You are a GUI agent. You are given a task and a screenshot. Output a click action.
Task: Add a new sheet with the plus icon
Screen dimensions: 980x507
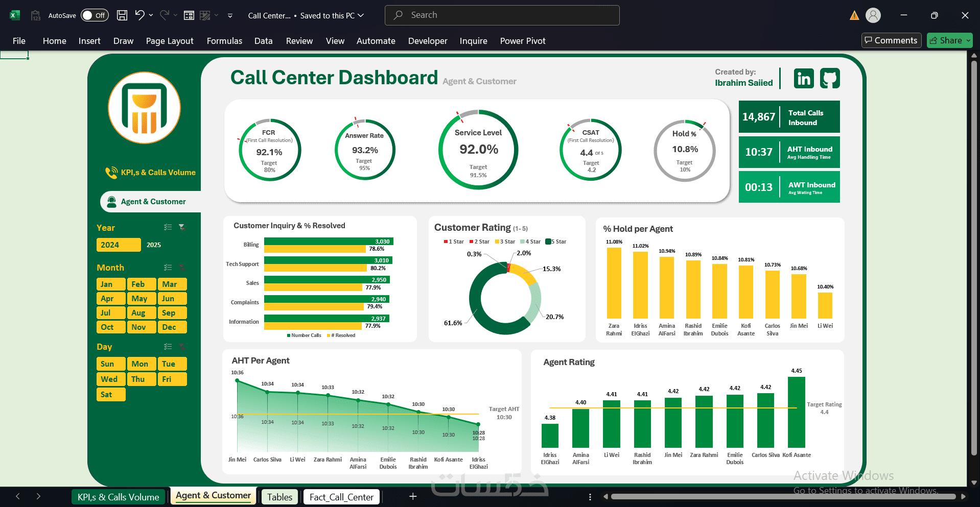[x=413, y=496]
